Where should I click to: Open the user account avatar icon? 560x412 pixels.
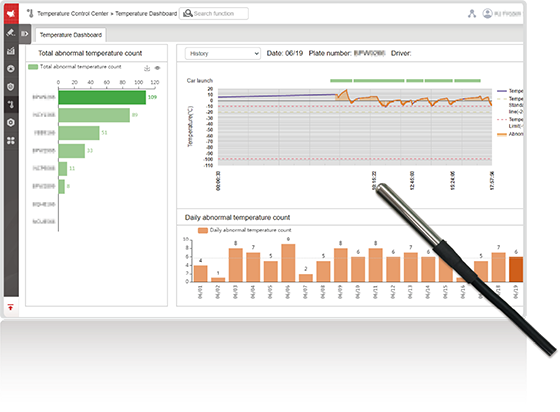point(487,14)
